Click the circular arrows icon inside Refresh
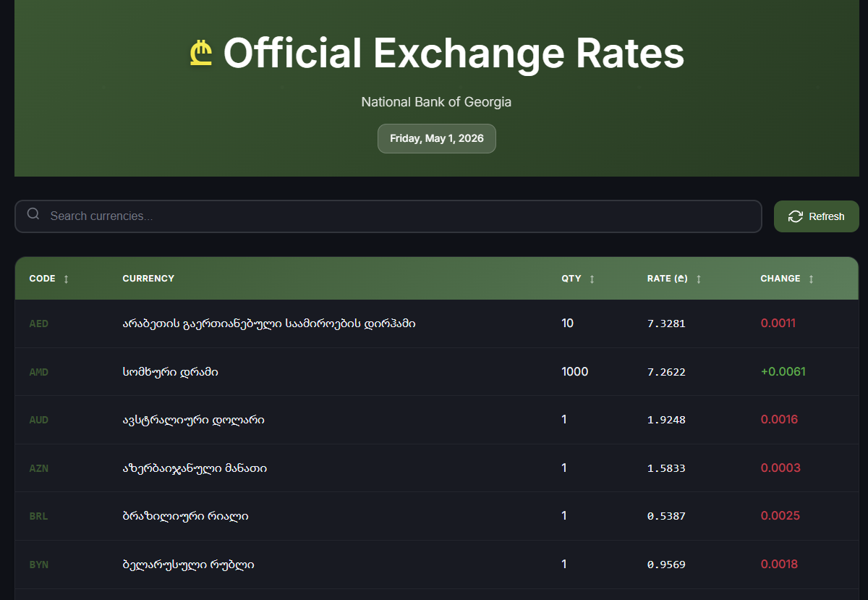 point(796,216)
